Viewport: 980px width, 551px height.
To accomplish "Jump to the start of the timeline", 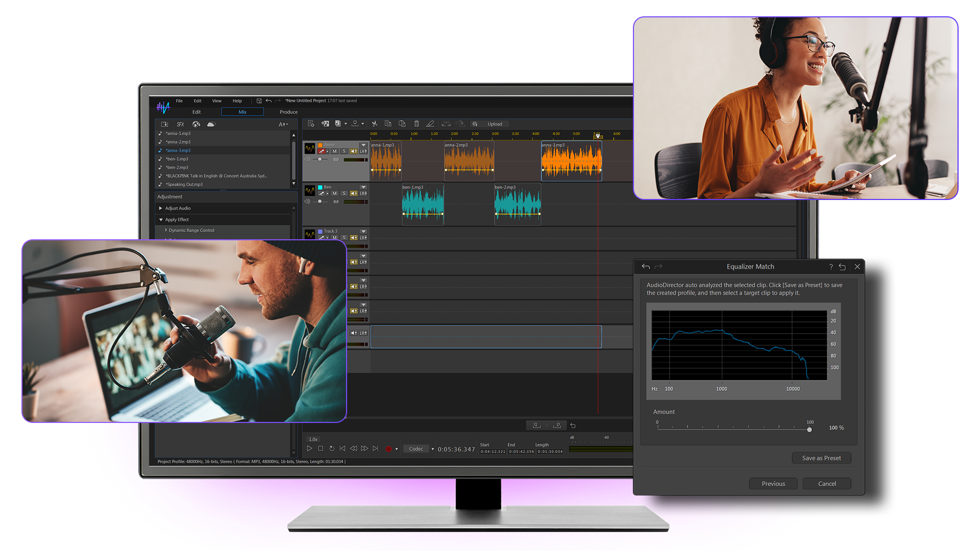I will [342, 448].
